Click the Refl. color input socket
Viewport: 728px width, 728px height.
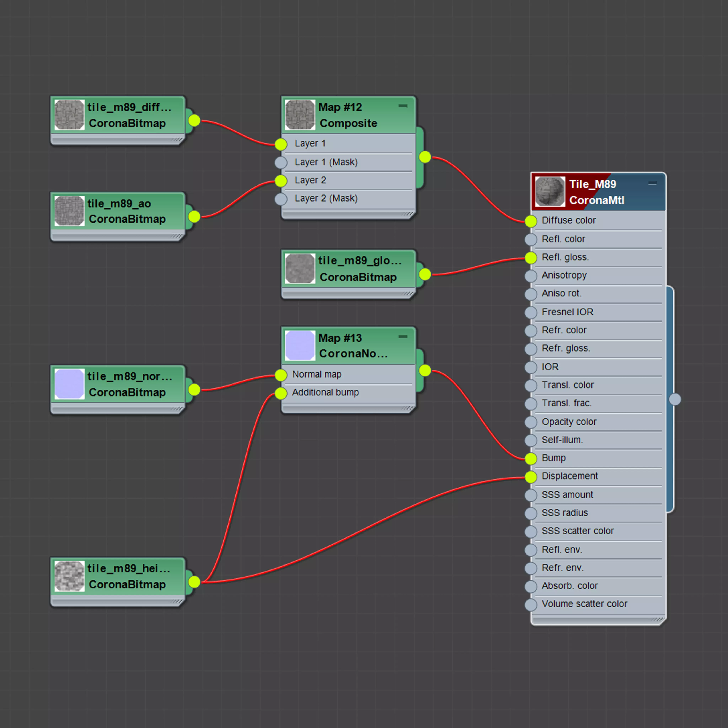(x=531, y=239)
